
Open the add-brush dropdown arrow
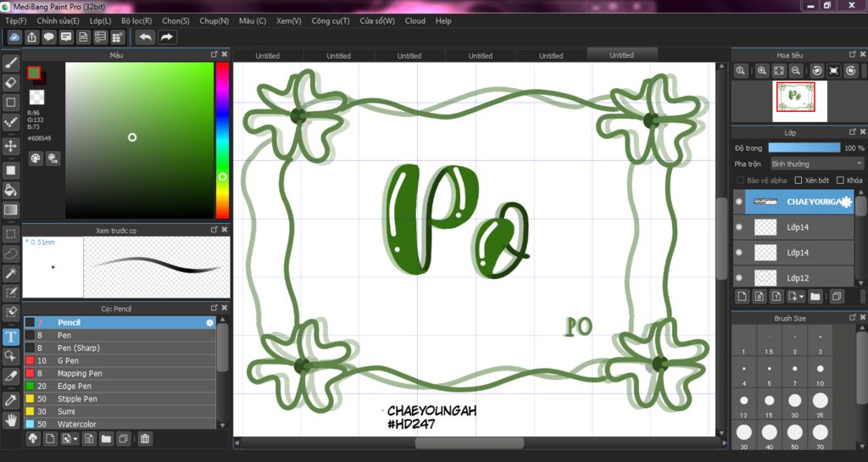point(75,439)
